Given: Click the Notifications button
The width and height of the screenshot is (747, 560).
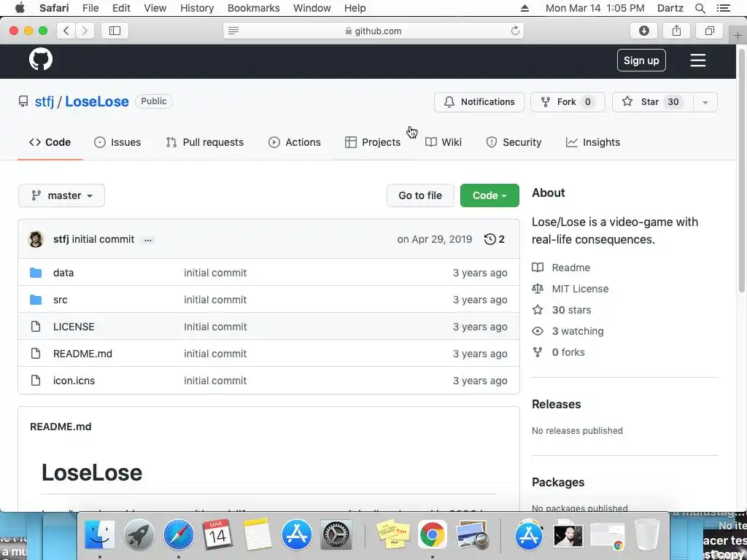Looking at the screenshot, I should click(479, 102).
